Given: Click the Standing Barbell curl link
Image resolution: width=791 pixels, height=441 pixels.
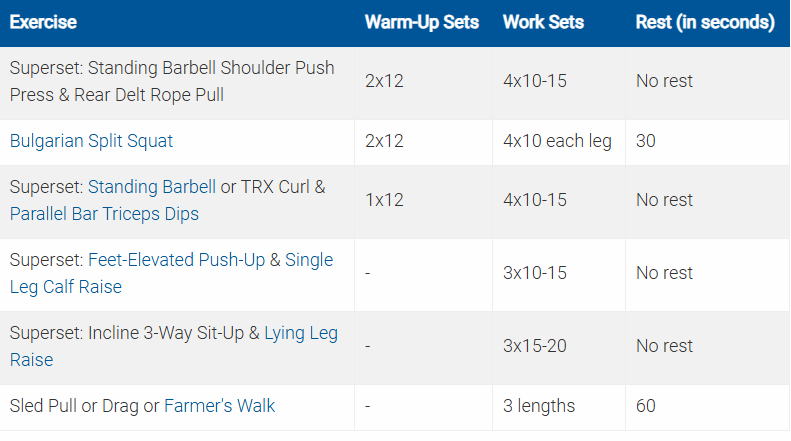Looking at the screenshot, I should pos(152,187).
